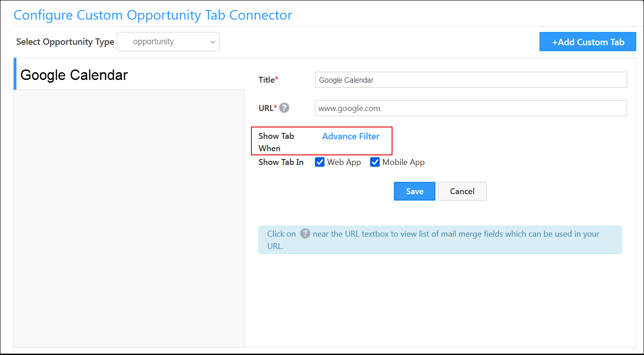Click the blue mail merge info banner

(440, 239)
